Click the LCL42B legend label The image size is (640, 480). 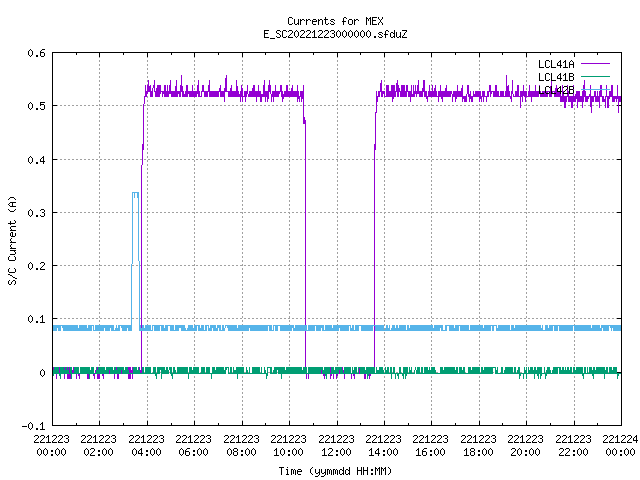(x=556, y=90)
